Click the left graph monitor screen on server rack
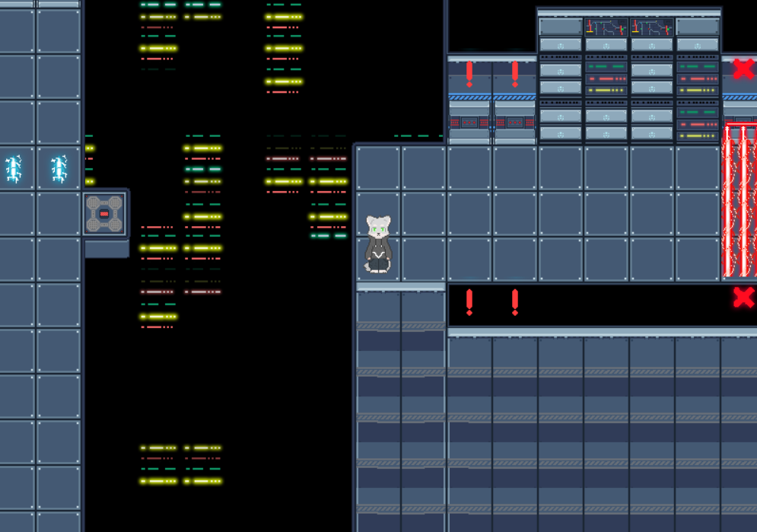 (606, 27)
